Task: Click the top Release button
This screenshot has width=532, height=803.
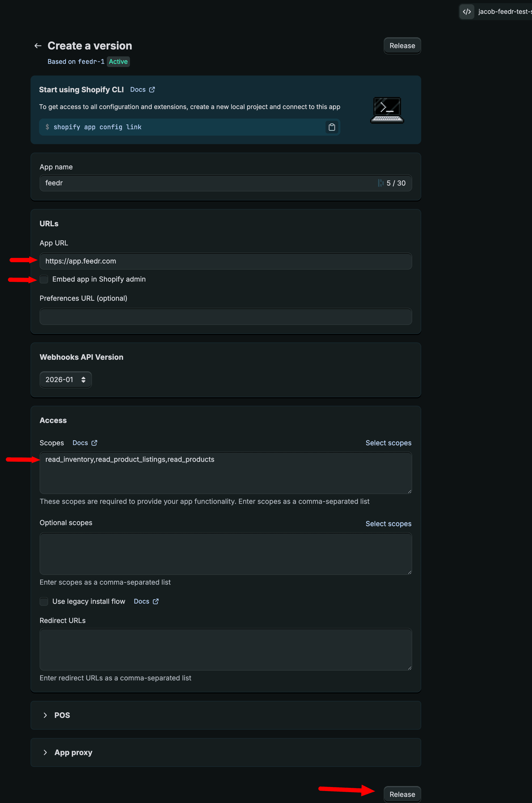Action: (402, 46)
